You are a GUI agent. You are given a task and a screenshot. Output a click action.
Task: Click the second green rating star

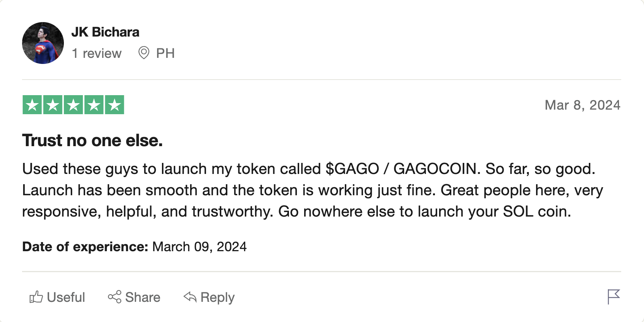pos(53,105)
